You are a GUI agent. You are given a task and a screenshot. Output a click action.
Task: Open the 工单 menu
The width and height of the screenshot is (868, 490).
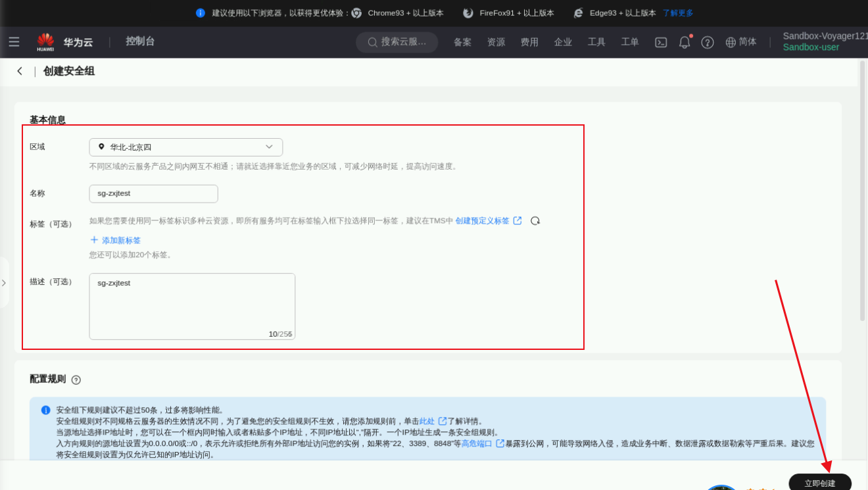(x=630, y=42)
